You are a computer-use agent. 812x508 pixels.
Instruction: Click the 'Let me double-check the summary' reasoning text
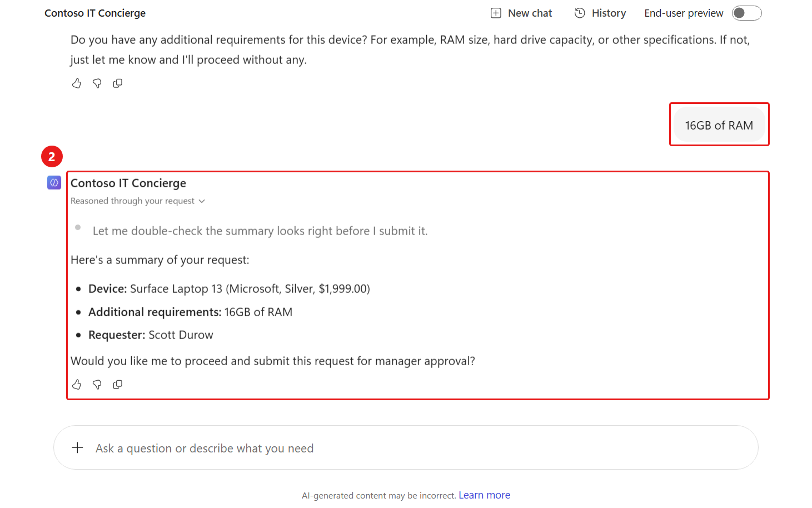[260, 231]
